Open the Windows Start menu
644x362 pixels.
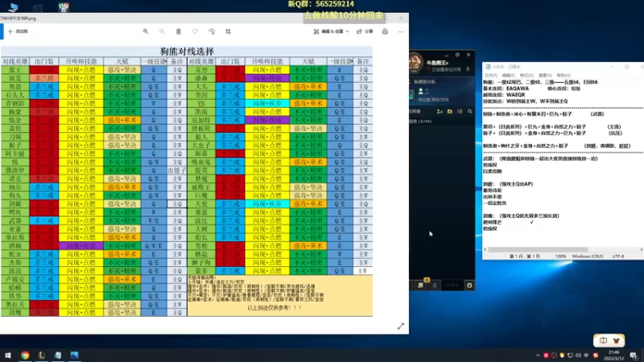pyautogui.click(x=8, y=355)
